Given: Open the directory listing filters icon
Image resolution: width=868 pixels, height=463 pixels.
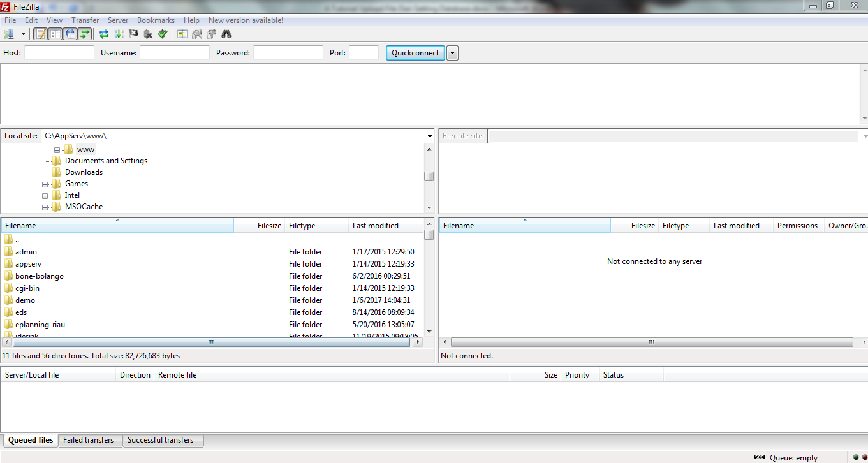Looking at the screenshot, I should click(x=182, y=34).
